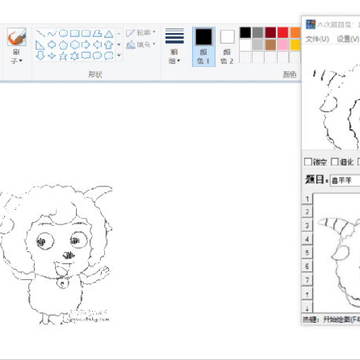Choose the down arrow shape
The image size is (360, 360).
pyautogui.click(x=40, y=56)
